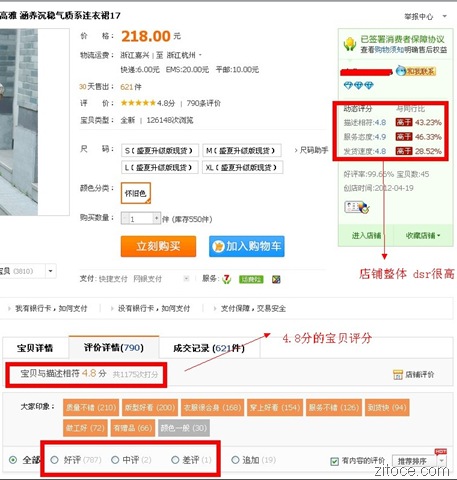Toggle the 有内容的评价 checkbox
This screenshot has height=480, width=457.
click(x=334, y=461)
